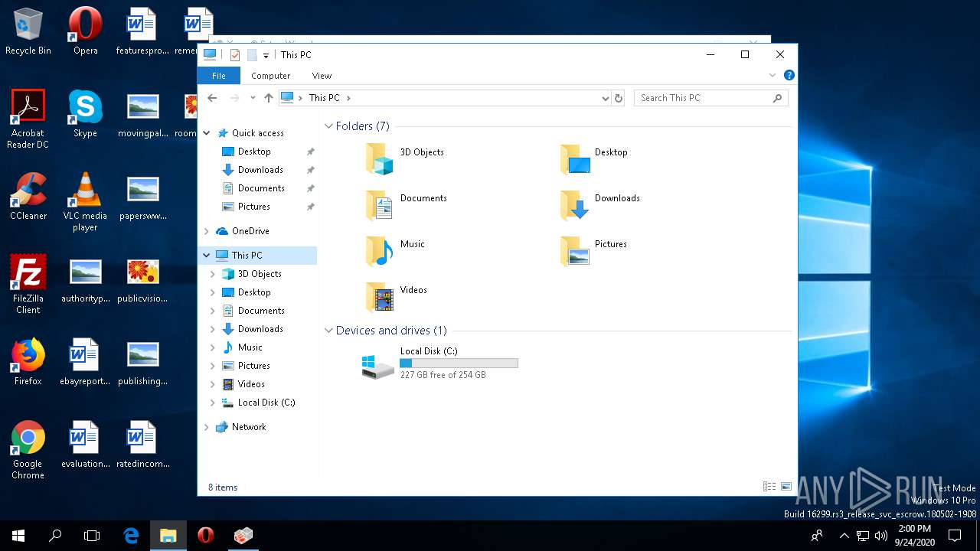
Task: Click the New folder icon in the title bar
Action: click(x=252, y=55)
